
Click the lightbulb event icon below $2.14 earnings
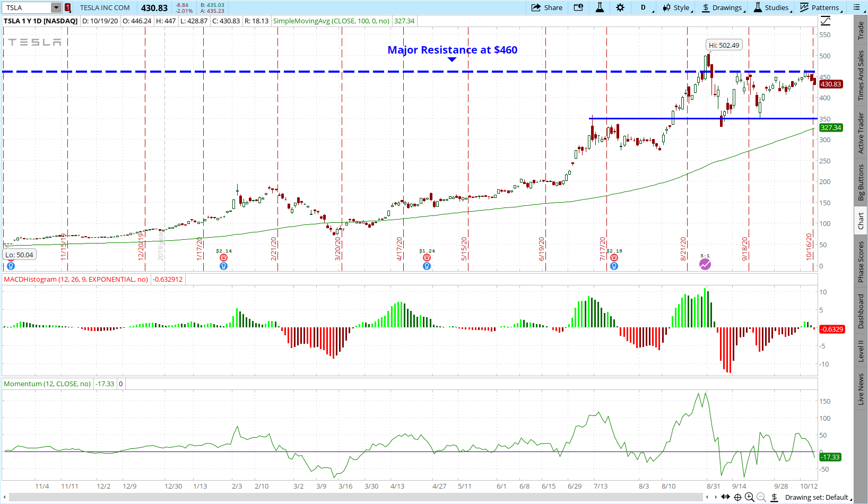point(223,266)
